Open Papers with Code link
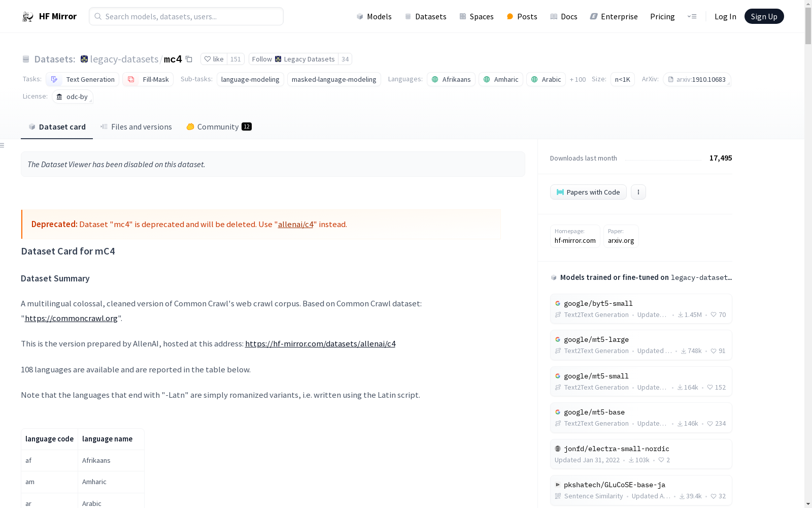 [588, 192]
